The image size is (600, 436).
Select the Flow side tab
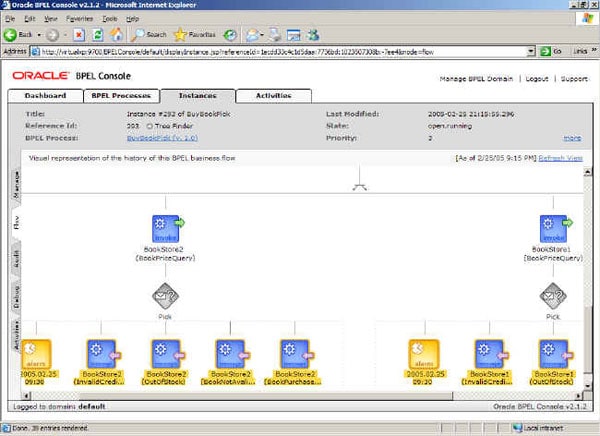click(16, 222)
